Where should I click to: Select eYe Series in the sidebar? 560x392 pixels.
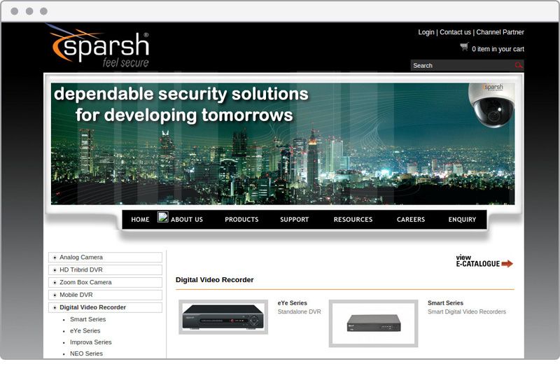pos(85,330)
